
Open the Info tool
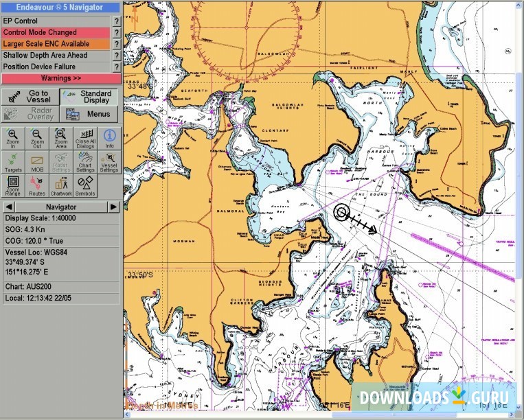(110, 138)
